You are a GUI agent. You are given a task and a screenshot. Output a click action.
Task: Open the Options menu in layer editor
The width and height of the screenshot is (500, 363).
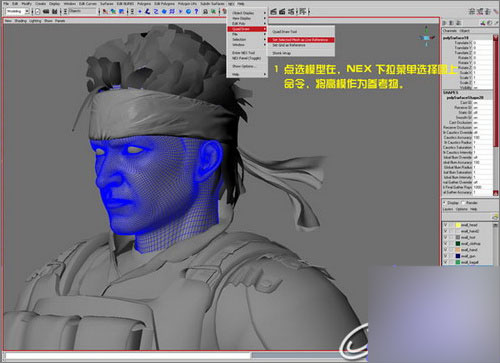461,209
